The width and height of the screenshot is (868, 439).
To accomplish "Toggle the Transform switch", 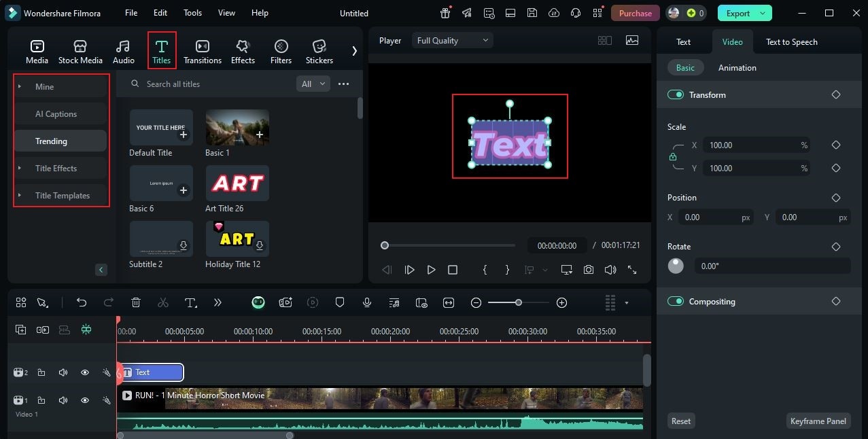I will 675,94.
